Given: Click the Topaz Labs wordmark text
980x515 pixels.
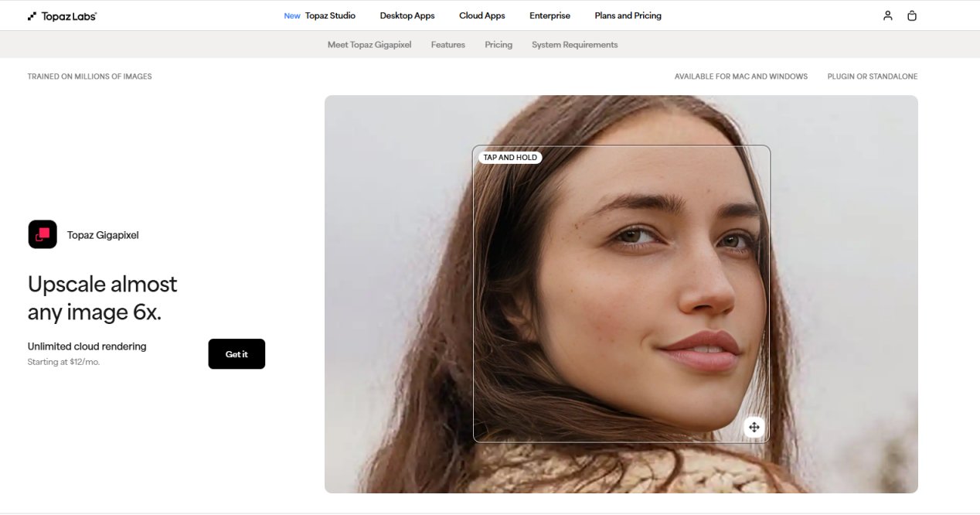Looking at the screenshot, I should (70, 15).
